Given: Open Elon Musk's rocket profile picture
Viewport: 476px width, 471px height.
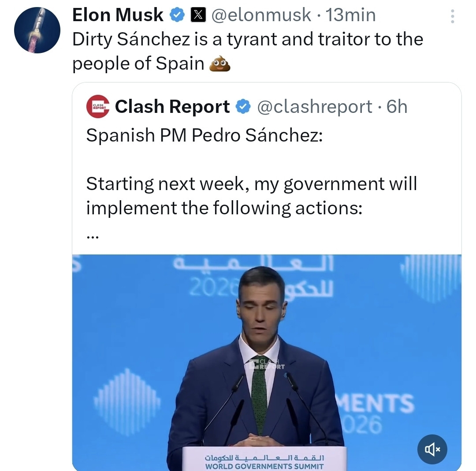Looking at the screenshot, I should [x=37, y=30].
